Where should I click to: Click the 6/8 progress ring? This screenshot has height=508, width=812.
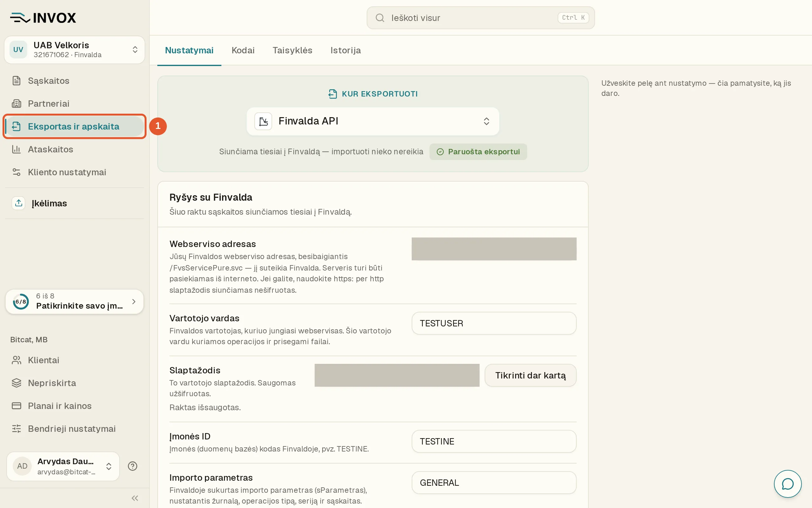[21, 301]
